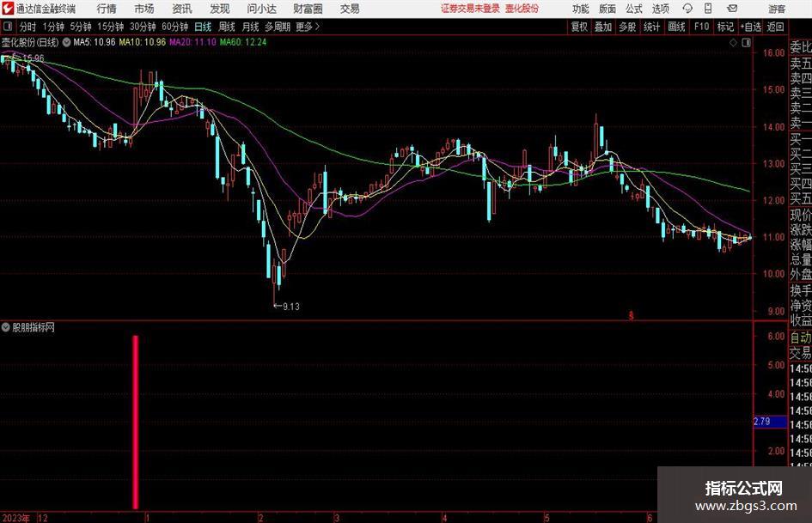Expand the 更多 periods chevron
The height and width of the screenshot is (523, 812).
317,27
